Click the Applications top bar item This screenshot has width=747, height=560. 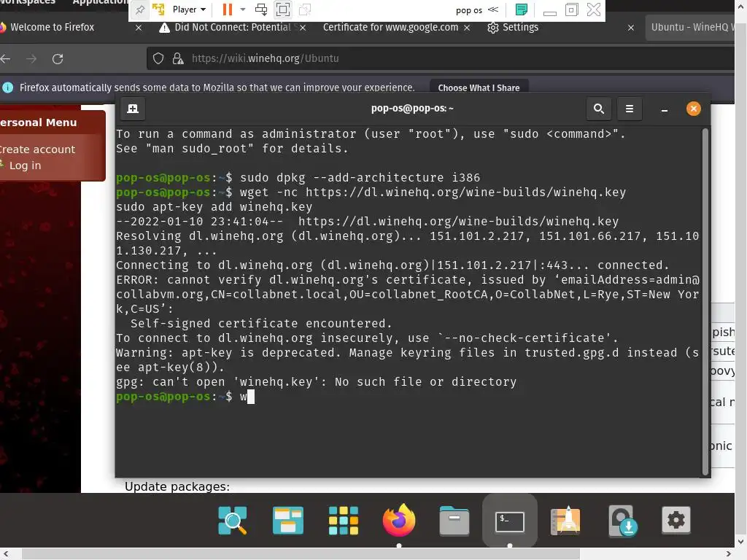click(x=100, y=2)
